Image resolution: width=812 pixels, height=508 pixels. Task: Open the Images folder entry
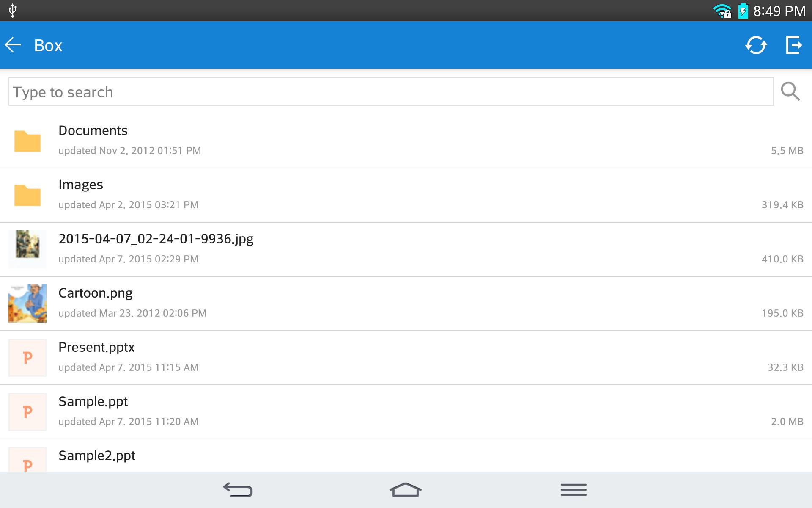pyautogui.click(x=406, y=195)
